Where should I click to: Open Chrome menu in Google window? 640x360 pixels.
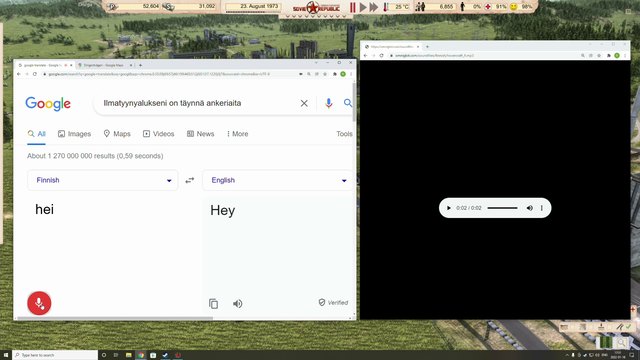351,74
